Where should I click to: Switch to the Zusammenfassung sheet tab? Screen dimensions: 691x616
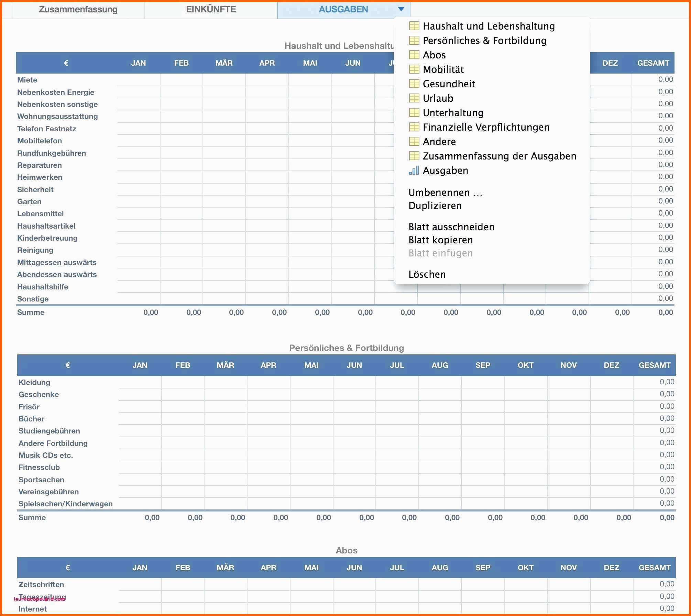pos(78,9)
